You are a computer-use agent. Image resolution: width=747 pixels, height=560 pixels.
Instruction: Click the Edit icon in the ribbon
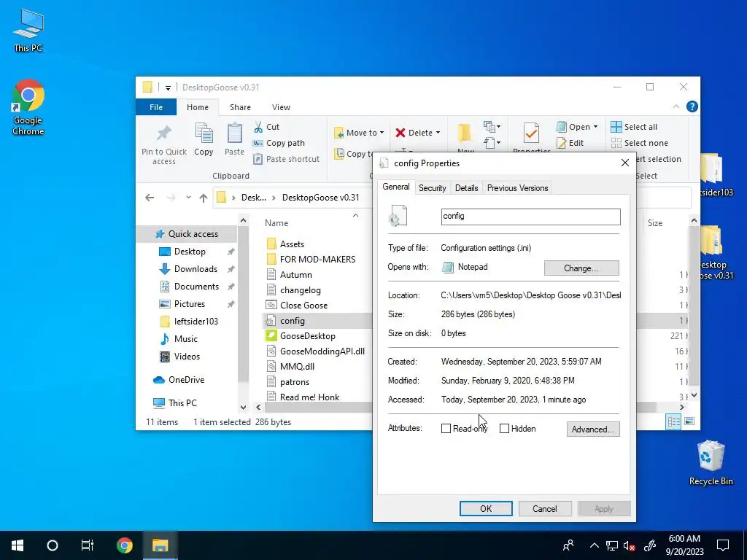[561, 143]
